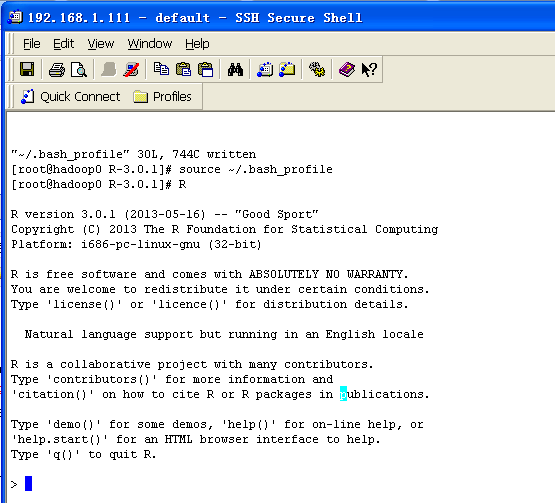Click the text 'R version 3.0.1'
The width and height of the screenshot is (555, 503).
(63, 214)
